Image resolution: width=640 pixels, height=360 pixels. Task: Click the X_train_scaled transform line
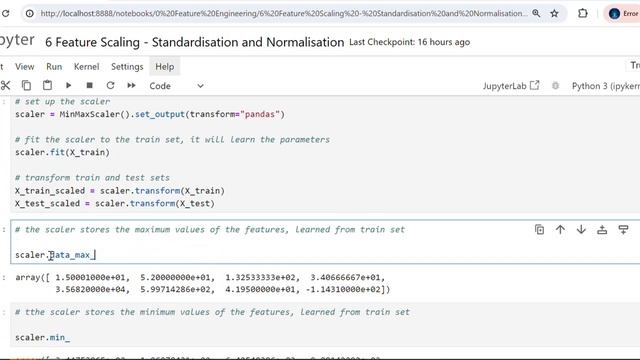tap(120, 191)
